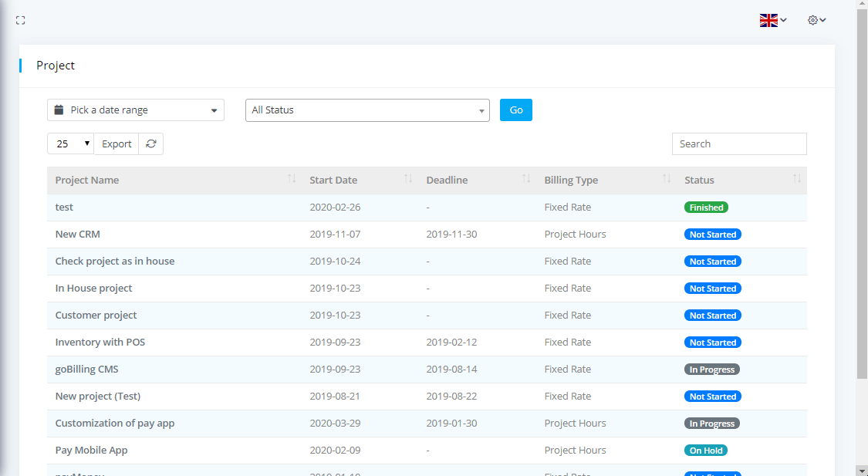Open the UK flag language selector

pos(772,21)
